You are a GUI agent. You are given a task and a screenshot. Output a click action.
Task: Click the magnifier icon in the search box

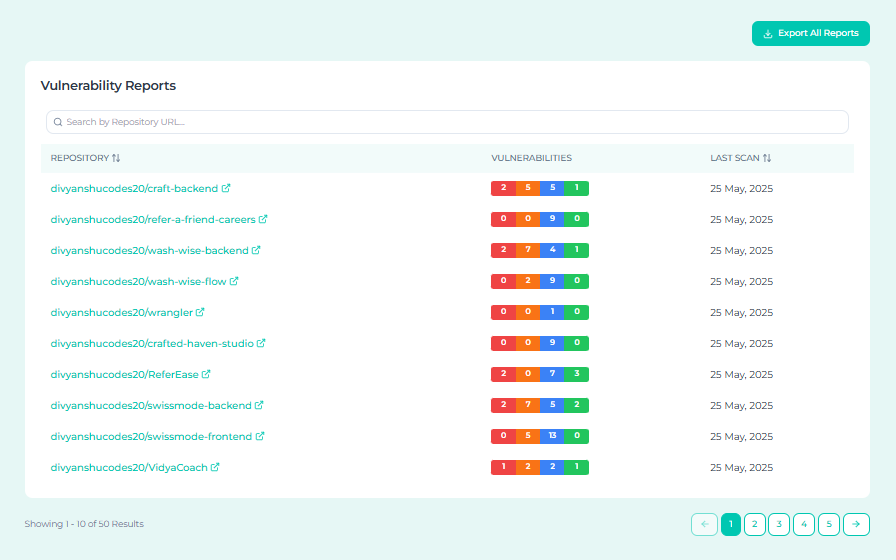pos(58,122)
